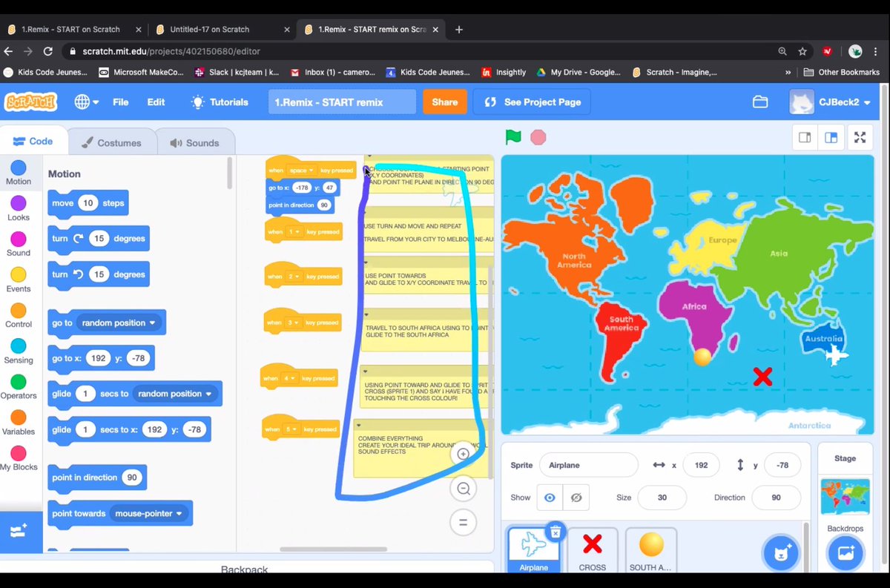
Task: Open key dropdown on when 5 key pressed
Action: [290, 429]
